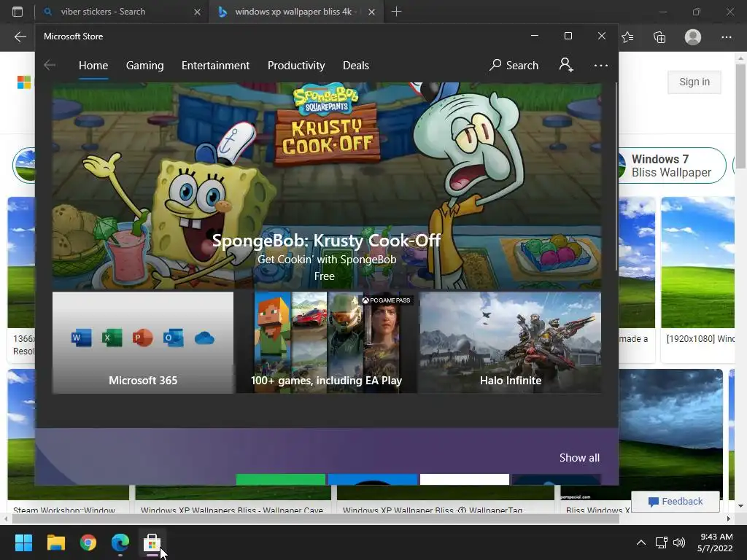The height and width of the screenshot is (560, 747).
Task: Open the Entertainment tab
Action: point(215,65)
